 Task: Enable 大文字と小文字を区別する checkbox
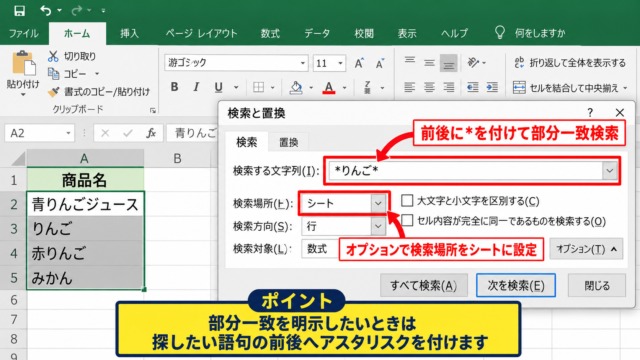[x=407, y=200]
